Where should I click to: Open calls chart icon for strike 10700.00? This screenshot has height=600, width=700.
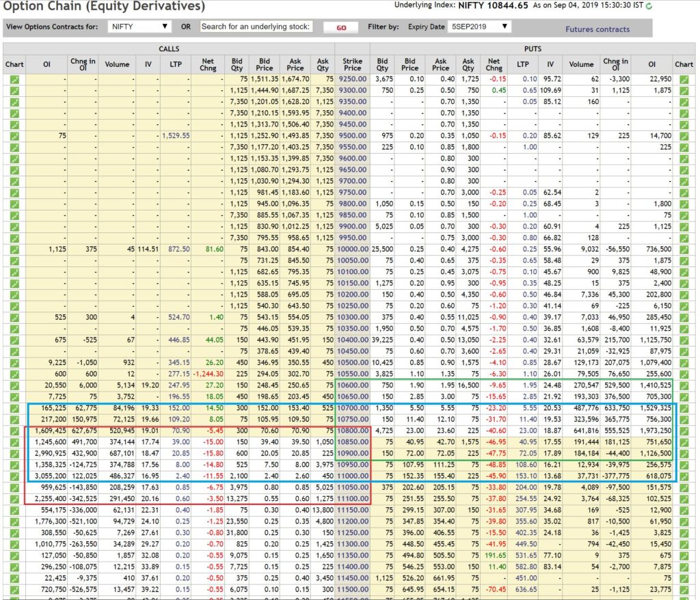14,409
